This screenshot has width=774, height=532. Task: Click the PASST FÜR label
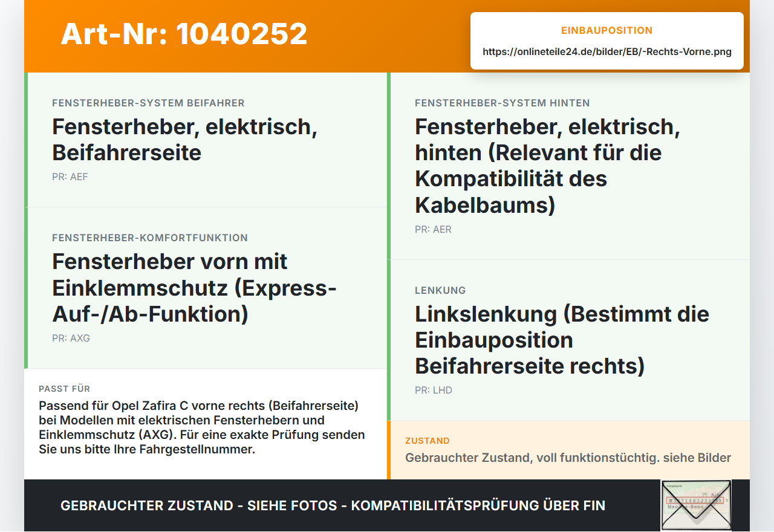[64, 389]
